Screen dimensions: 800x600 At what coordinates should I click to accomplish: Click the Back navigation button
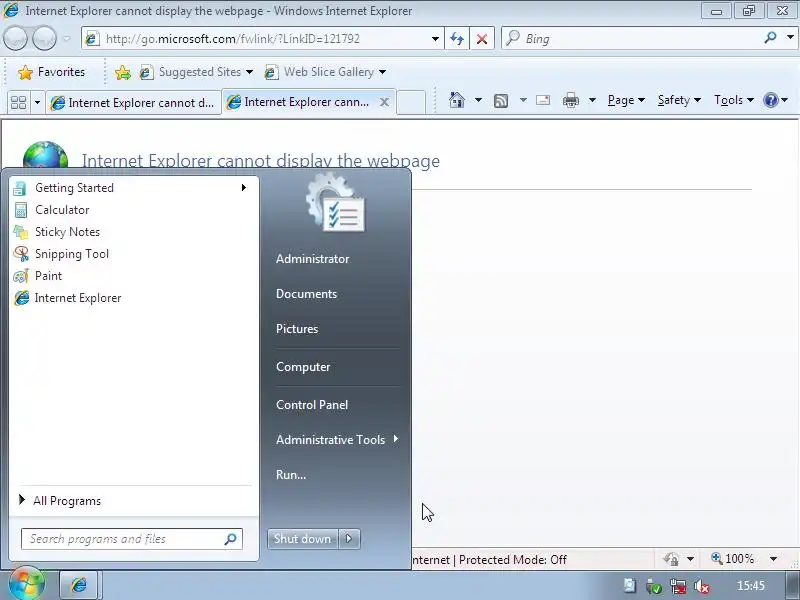(15, 38)
